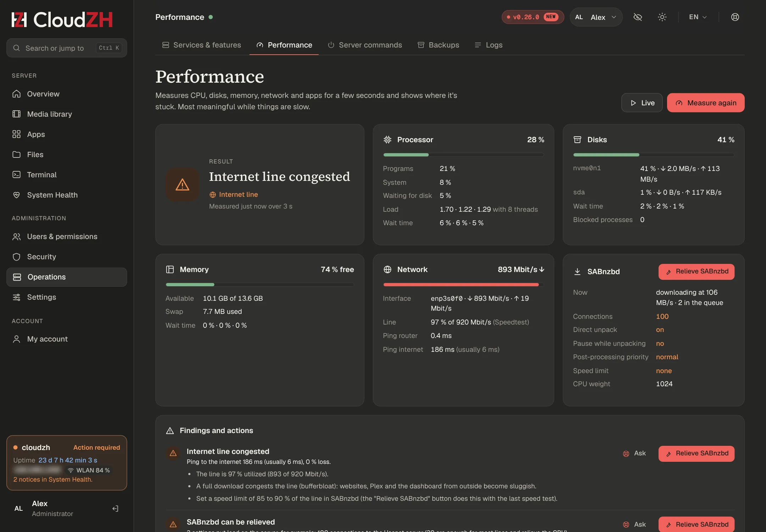Toggle privacy mode eye-slash icon
This screenshot has width=766, height=532.
click(x=638, y=17)
